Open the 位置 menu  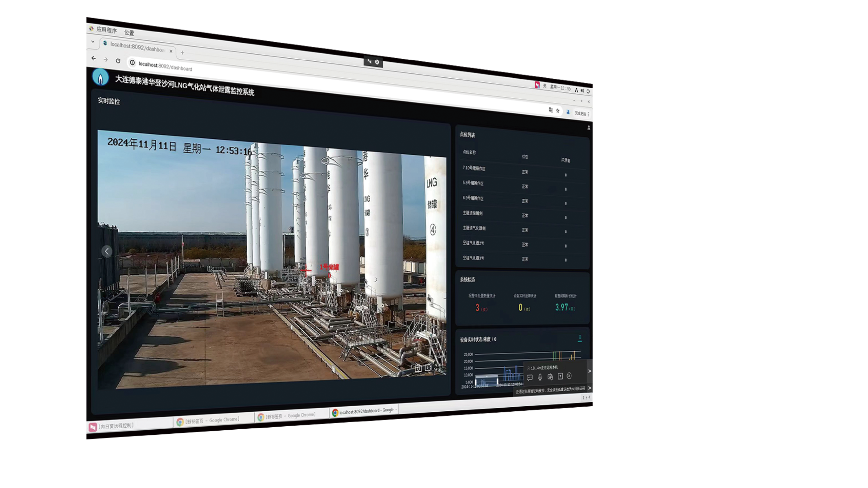click(x=129, y=33)
